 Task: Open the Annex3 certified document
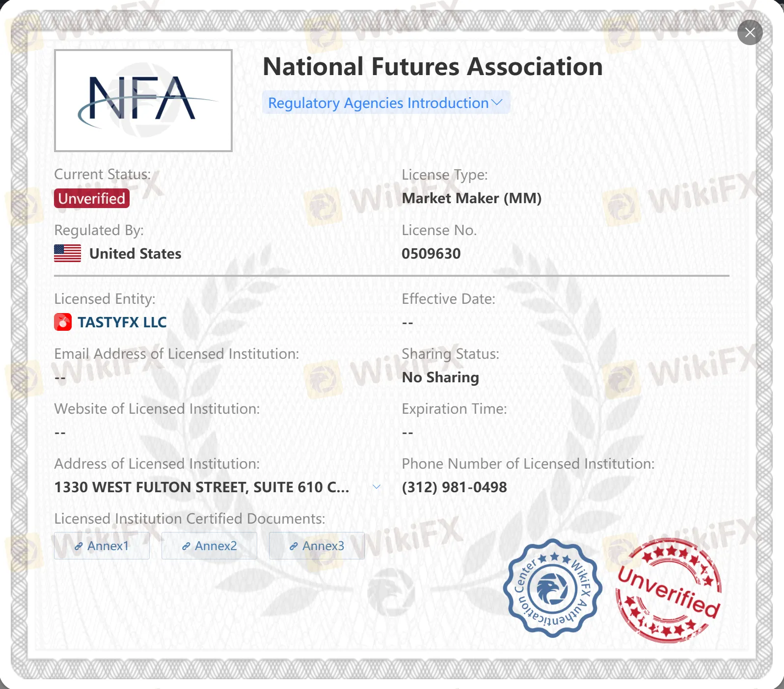(x=317, y=546)
